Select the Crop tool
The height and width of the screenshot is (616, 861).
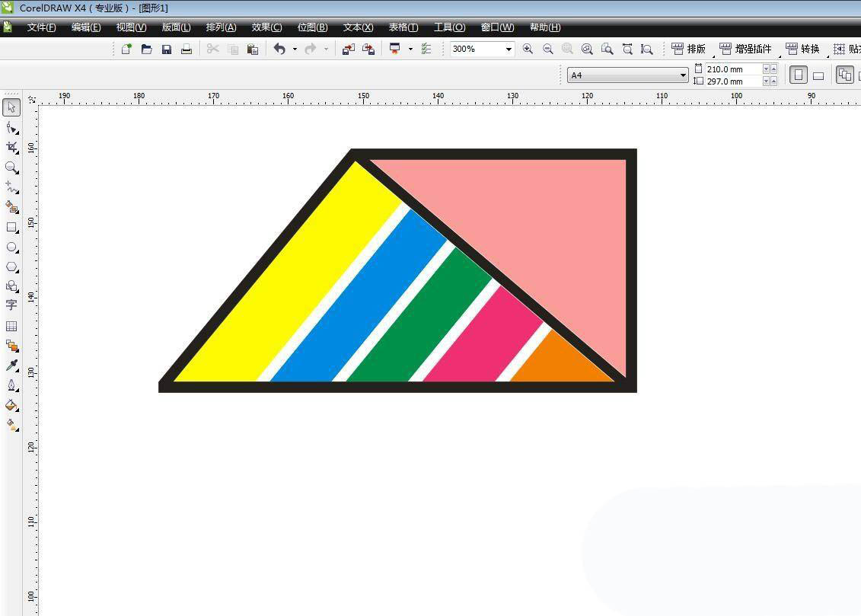click(11, 147)
